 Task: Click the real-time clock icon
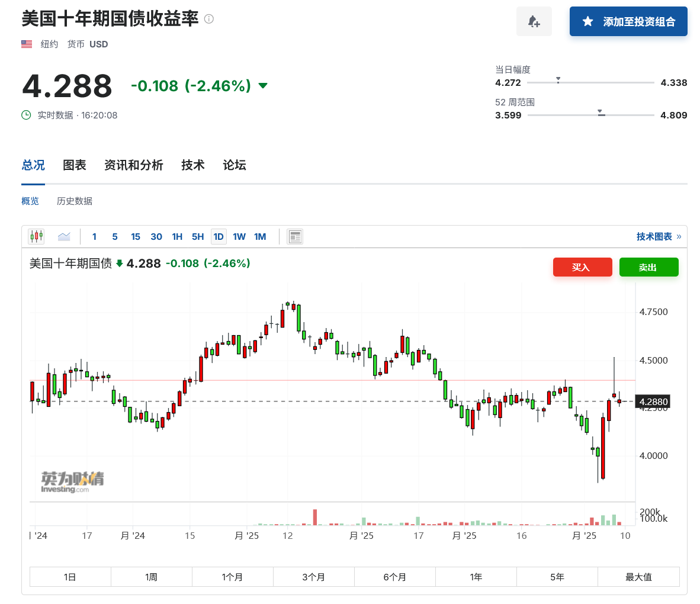[26, 115]
